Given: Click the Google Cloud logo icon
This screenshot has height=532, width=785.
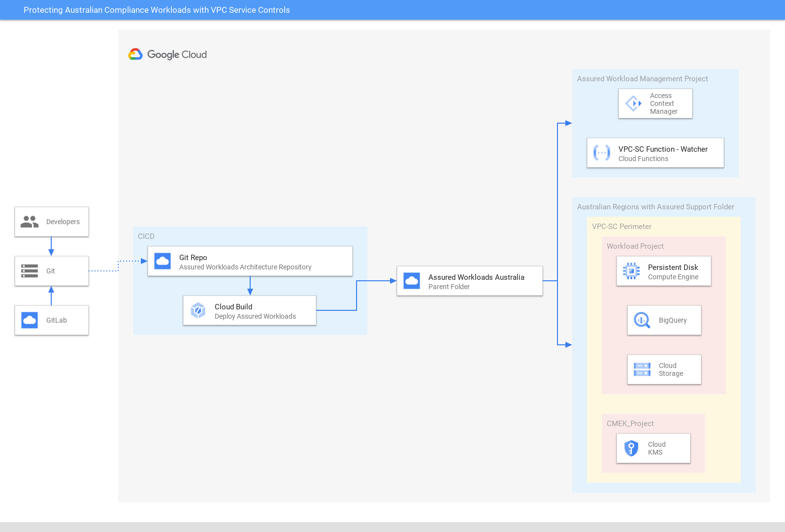Looking at the screenshot, I should 135,54.
